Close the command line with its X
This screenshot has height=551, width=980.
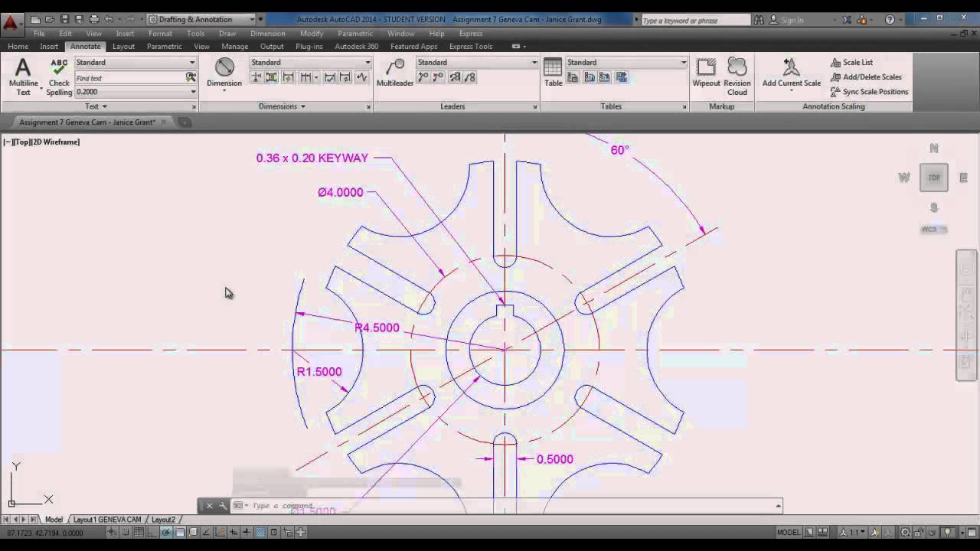point(209,505)
